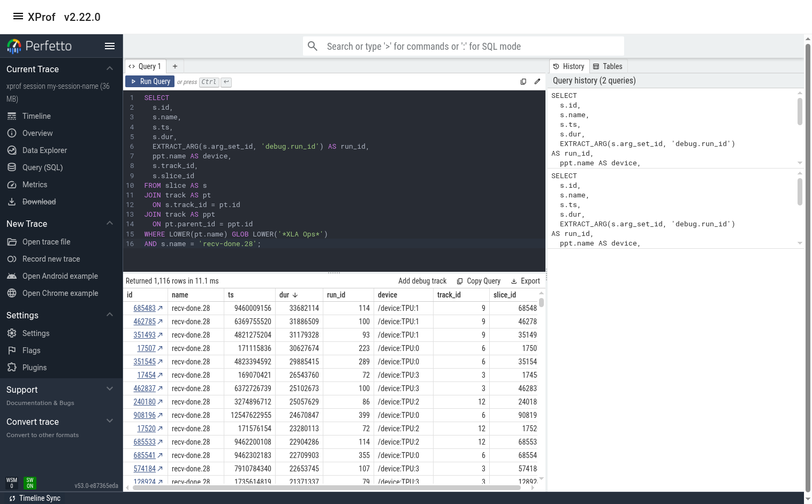Click the pencil edit icon near the query

[x=537, y=81]
